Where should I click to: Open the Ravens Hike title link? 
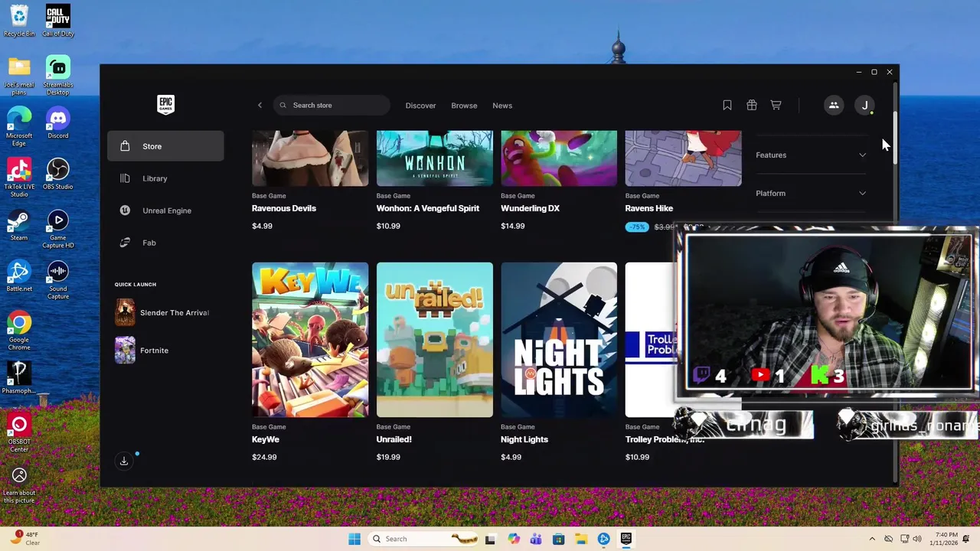tap(649, 208)
